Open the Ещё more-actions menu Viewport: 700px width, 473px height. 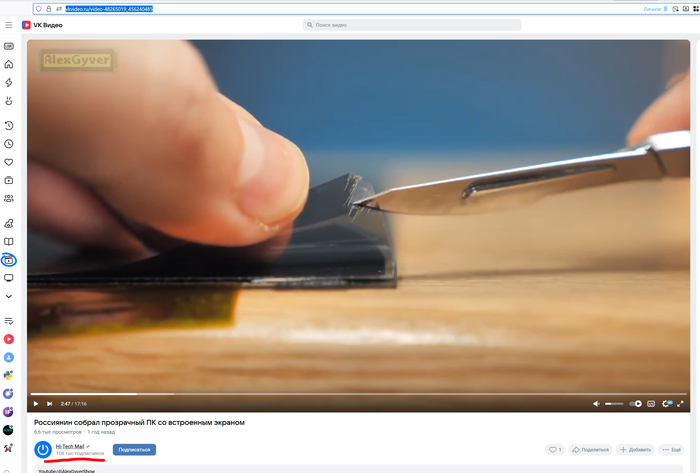pyautogui.click(x=670, y=450)
